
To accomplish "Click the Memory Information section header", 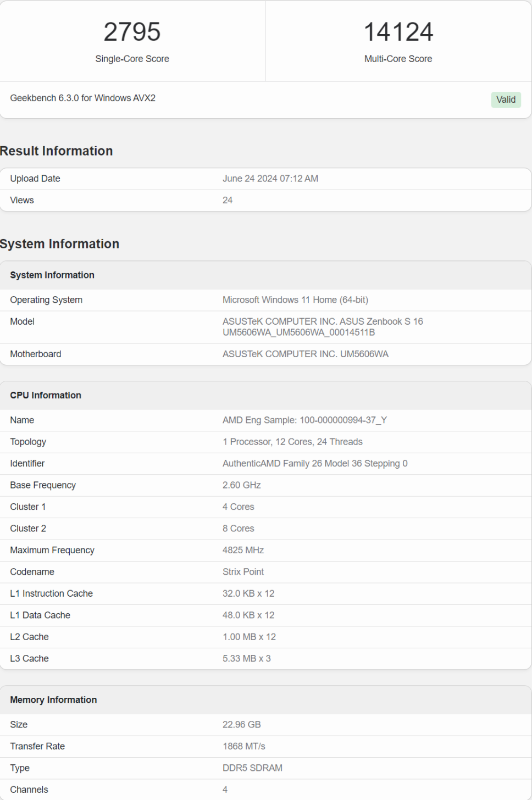I will 53,699.
